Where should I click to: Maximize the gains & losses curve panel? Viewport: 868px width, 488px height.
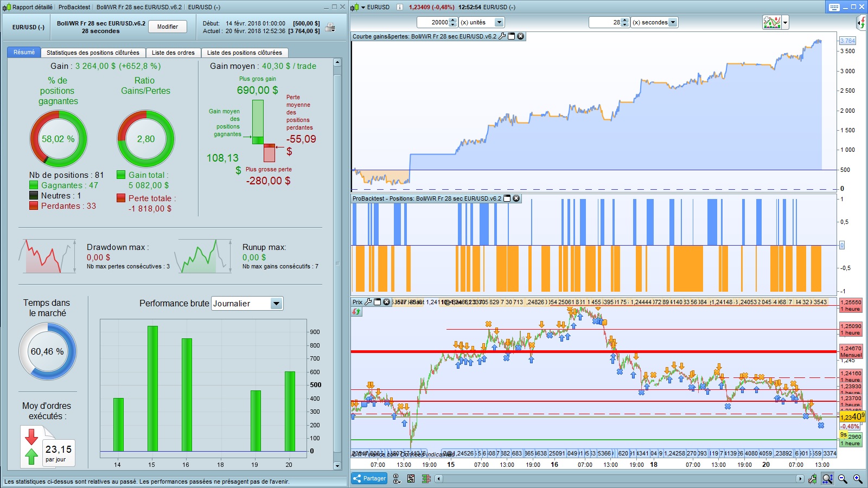click(511, 36)
